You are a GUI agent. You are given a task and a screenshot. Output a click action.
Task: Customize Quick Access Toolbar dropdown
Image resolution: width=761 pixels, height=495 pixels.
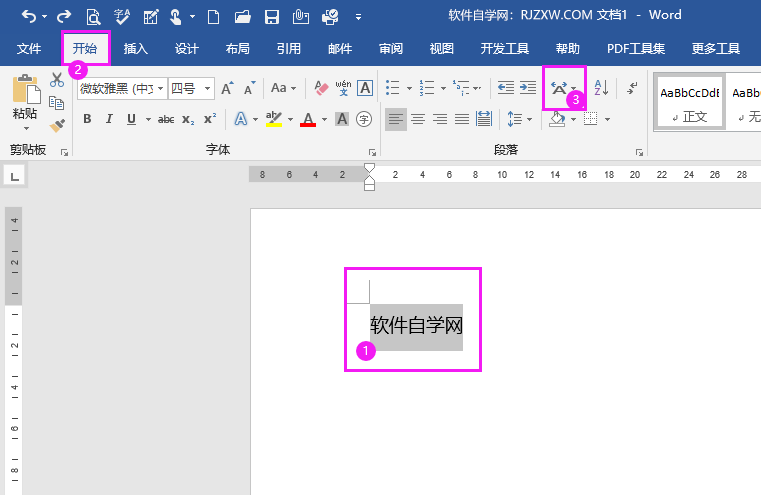(358, 17)
